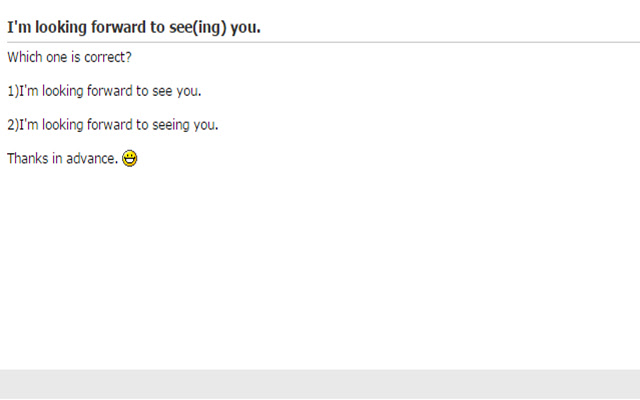Click the word 'Thanks' before the smiley

click(x=28, y=158)
